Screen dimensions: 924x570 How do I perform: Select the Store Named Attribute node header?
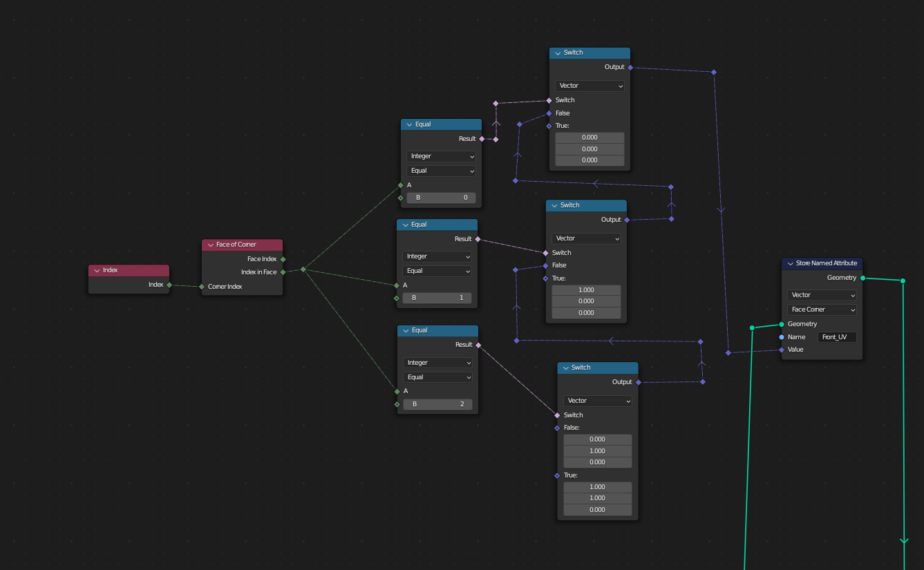(827, 263)
